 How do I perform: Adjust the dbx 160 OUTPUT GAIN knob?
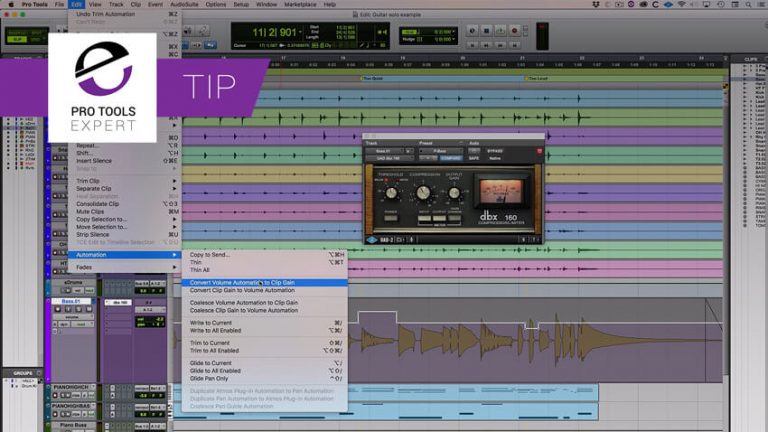click(x=454, y=193)
